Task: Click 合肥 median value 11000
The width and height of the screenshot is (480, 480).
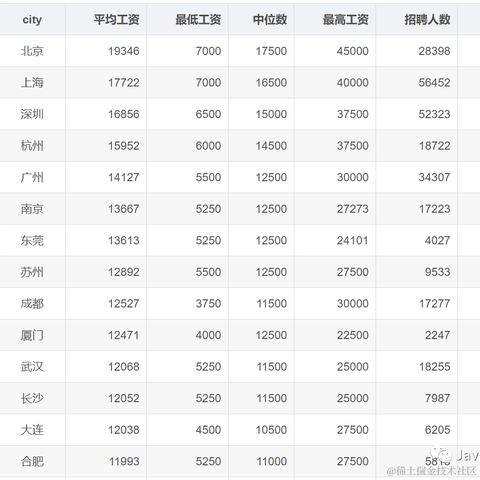Action: (x=272, y=461)
